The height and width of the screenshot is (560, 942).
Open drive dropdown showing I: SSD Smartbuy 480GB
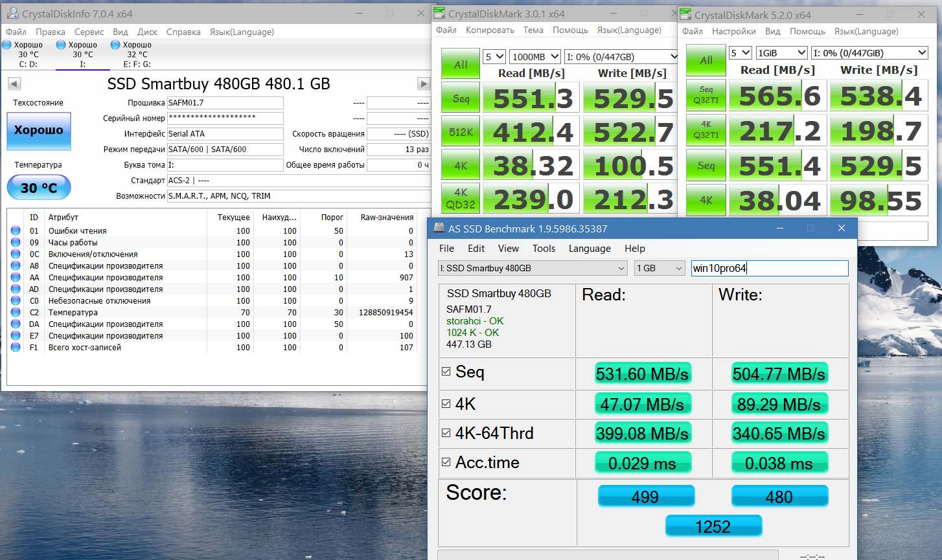click(533, 268)
